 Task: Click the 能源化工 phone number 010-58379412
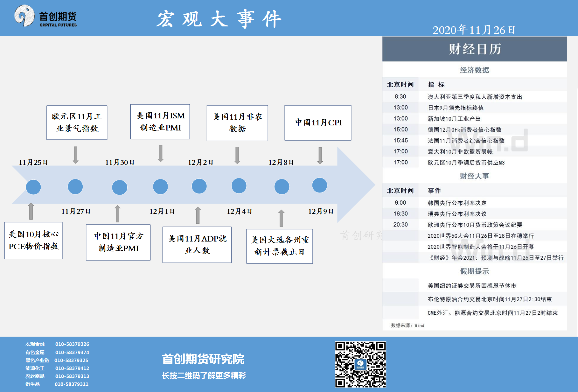(x=72, y=368)
